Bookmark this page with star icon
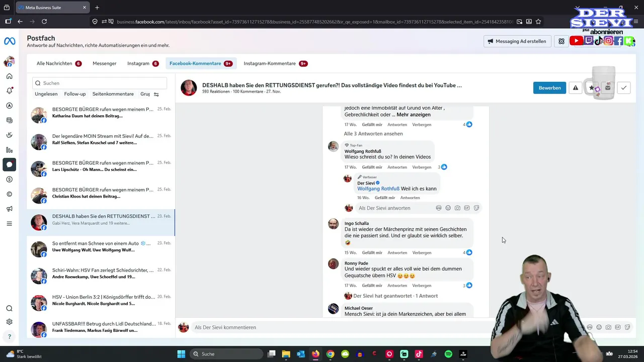Viewport: 644px width, 362px height. click(x=538, y=22)
